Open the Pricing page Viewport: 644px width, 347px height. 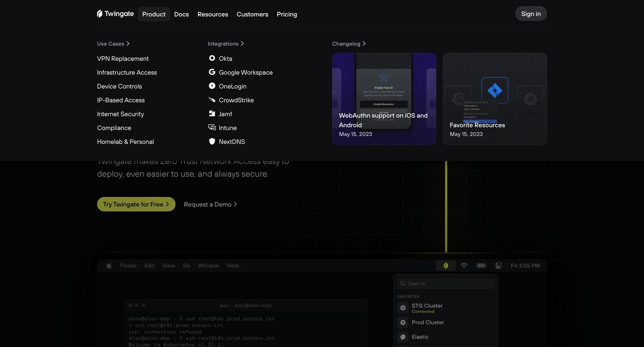click(x=287, y=14)
